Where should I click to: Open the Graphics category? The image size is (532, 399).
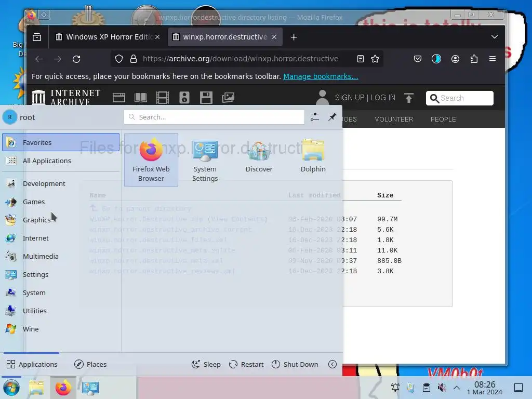[x=61, y=220]
